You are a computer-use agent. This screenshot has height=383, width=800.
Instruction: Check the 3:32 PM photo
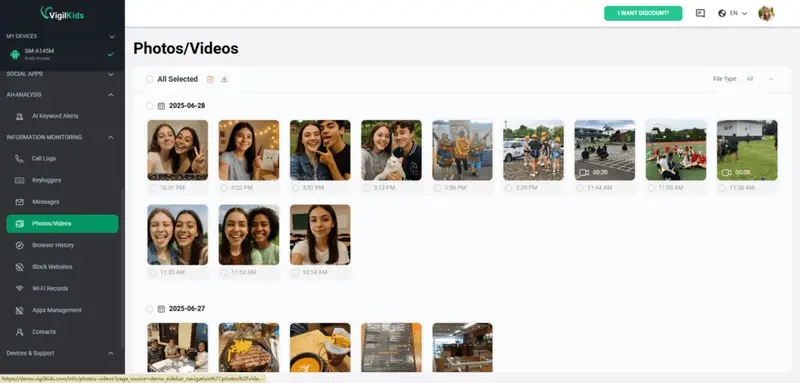295,188
